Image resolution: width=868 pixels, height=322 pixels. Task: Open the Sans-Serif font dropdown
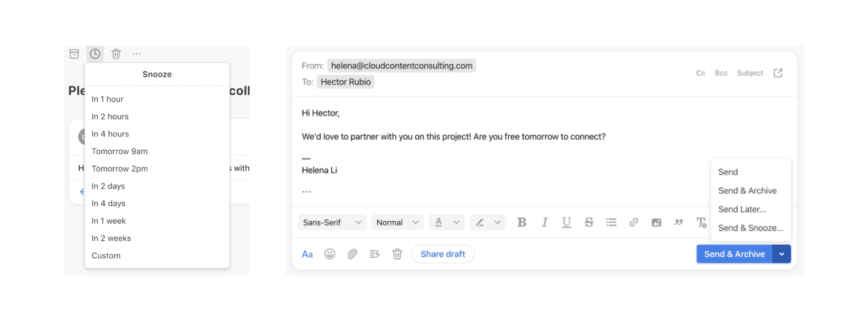332,222
